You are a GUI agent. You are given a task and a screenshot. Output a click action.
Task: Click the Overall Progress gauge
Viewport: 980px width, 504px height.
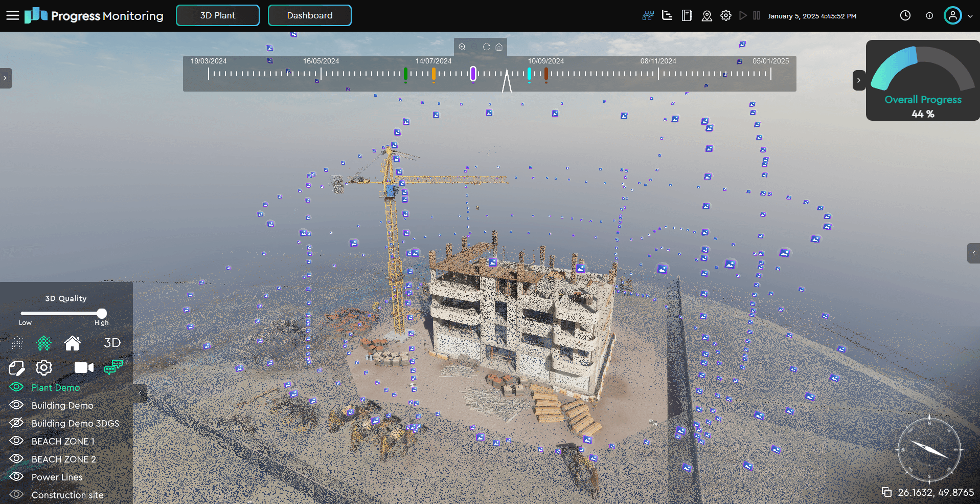923,69
